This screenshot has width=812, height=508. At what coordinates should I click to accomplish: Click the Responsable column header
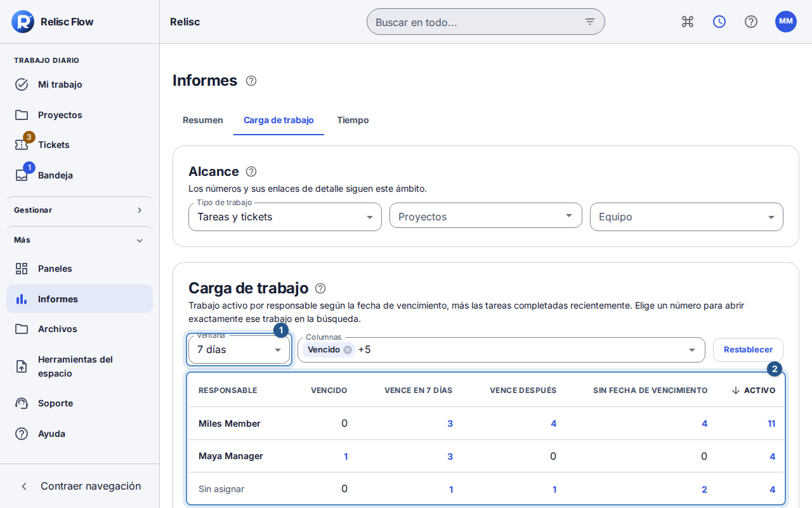[x=228, y=391]
